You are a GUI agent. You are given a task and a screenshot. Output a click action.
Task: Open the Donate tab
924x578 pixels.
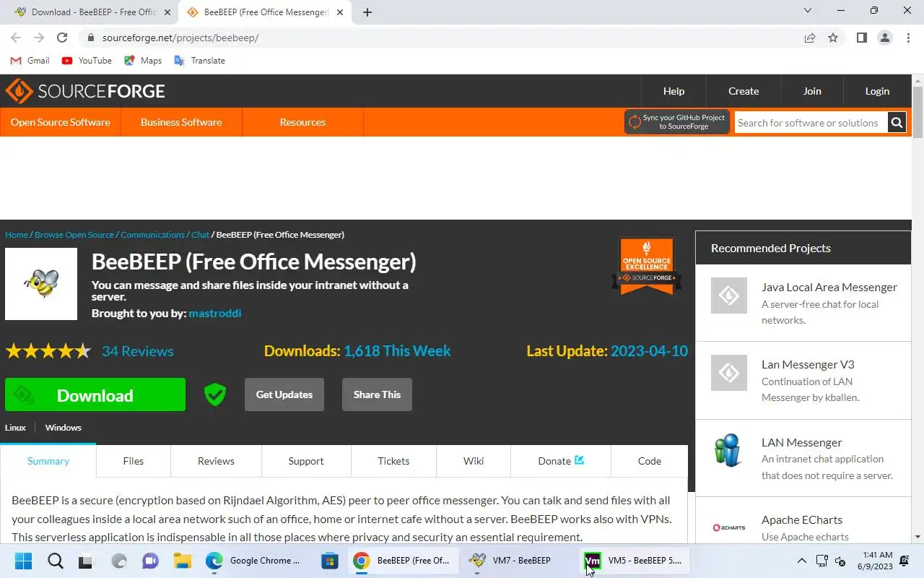pyautogui.click(x=561, y=461)
